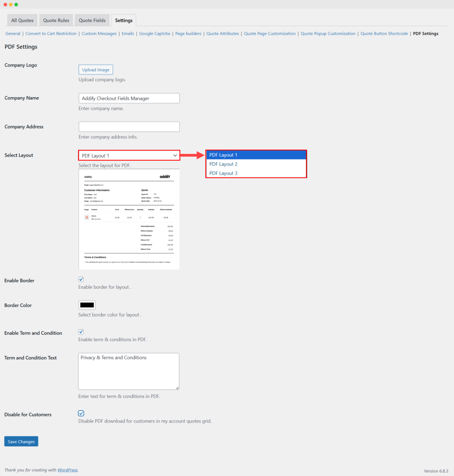Toggle Disable for Customers checkbox
Screen dimensions: 454x476
[x=81, y=413]
